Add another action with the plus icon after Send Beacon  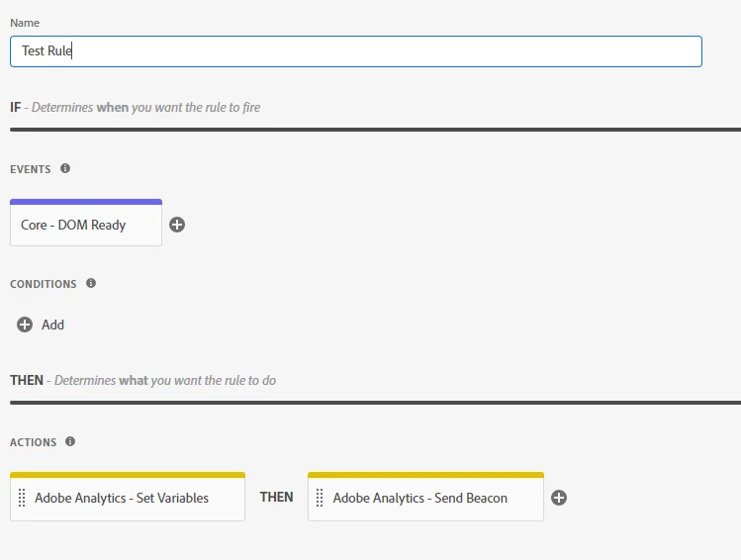[559, 498]
